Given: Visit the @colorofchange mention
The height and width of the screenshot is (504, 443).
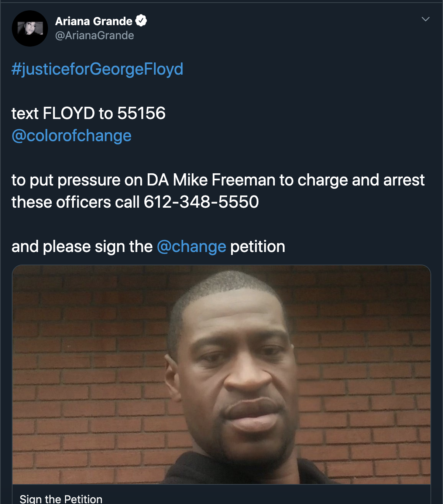Looking at the screenshot, I should click(72, 136).
